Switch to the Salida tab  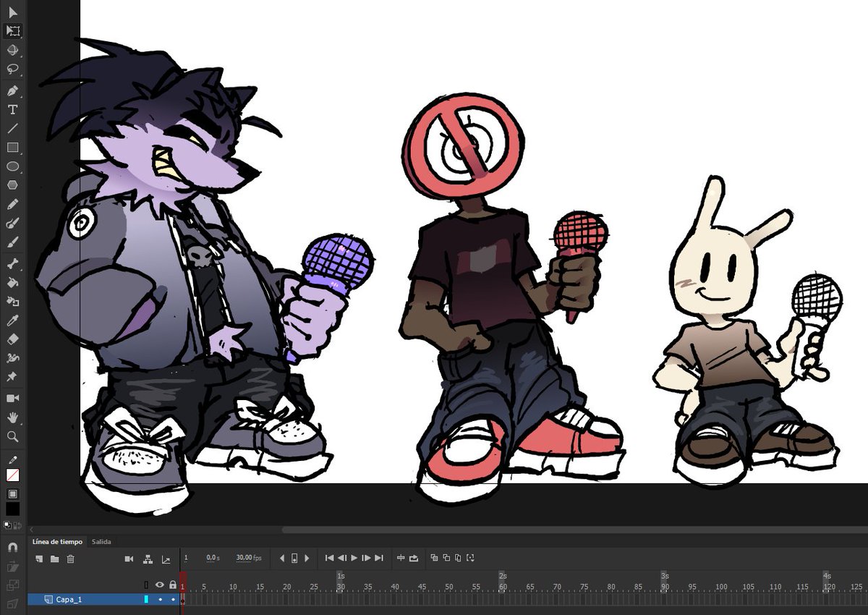click(101, 541)
